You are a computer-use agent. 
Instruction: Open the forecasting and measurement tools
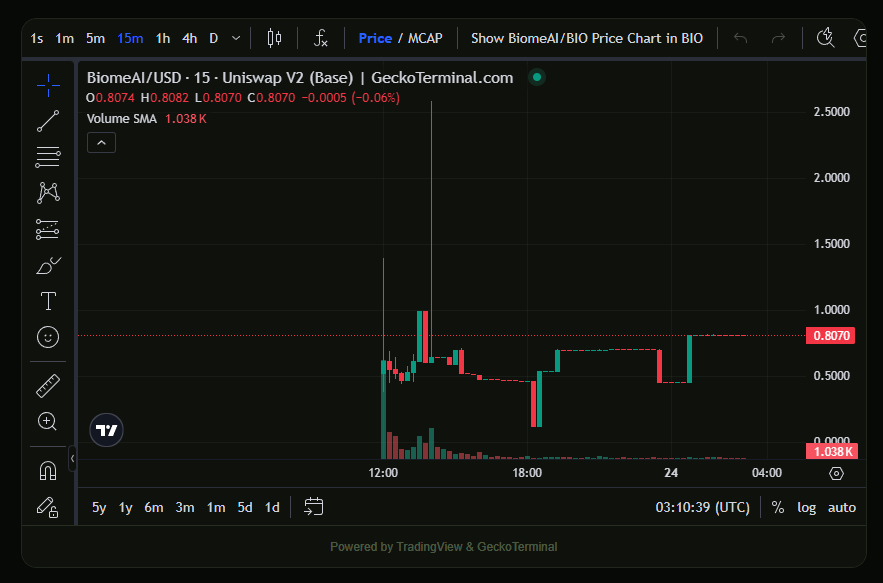(x=48, y=229)
